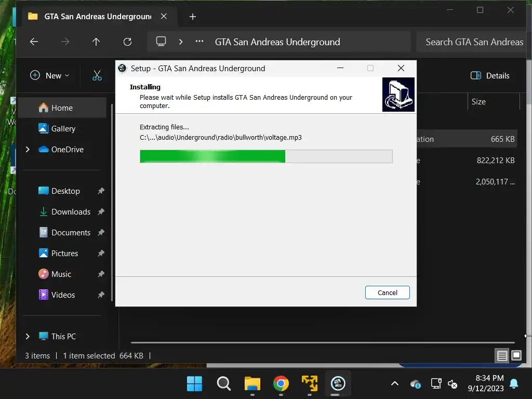Click the installation progress bar
This screenshot has height=399, width=532.
[266, 156]
